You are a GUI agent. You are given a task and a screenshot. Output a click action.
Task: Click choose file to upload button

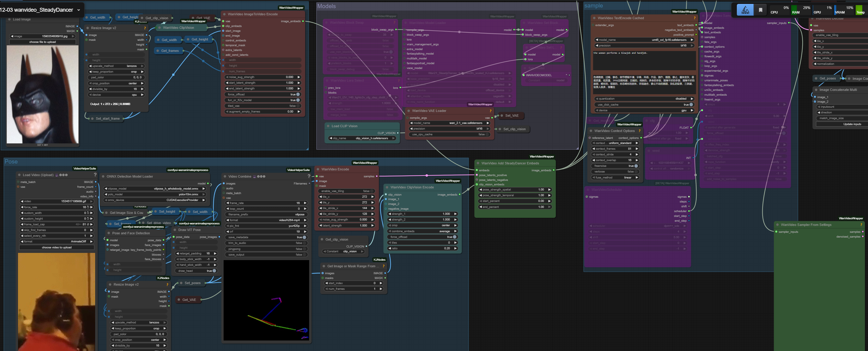point(42,42)
